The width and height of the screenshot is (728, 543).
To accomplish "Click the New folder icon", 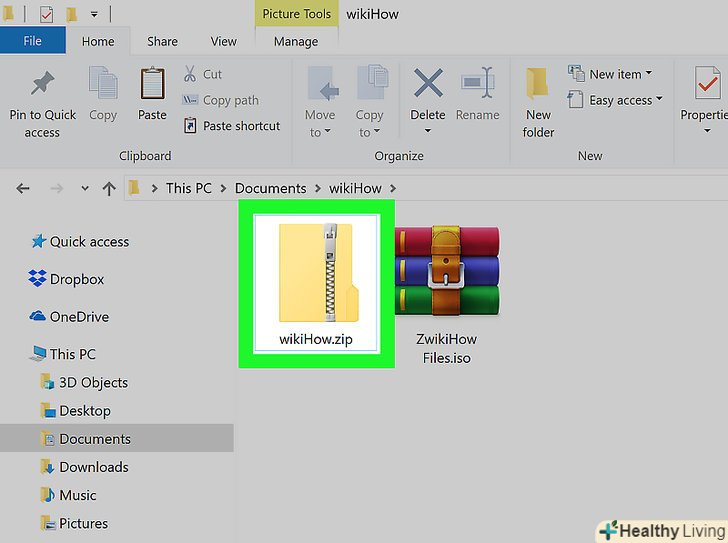I will 537,83.
